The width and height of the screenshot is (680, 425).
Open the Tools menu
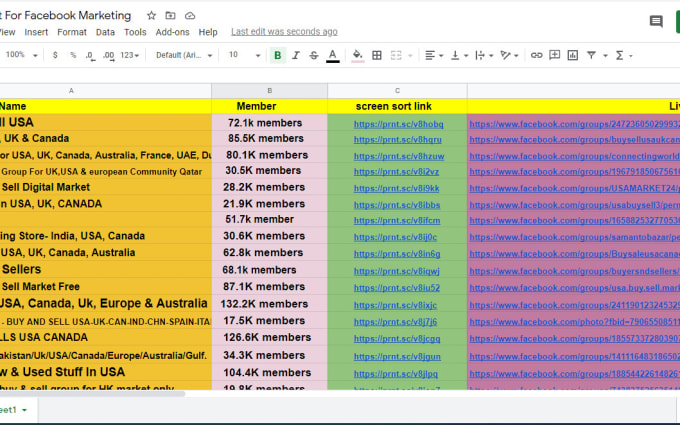[135, 32]
